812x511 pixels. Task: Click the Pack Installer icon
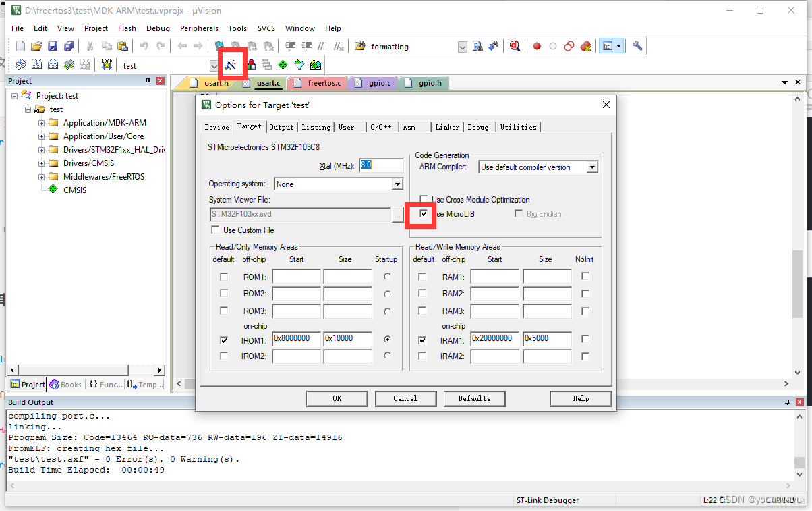tap(316, 65)
